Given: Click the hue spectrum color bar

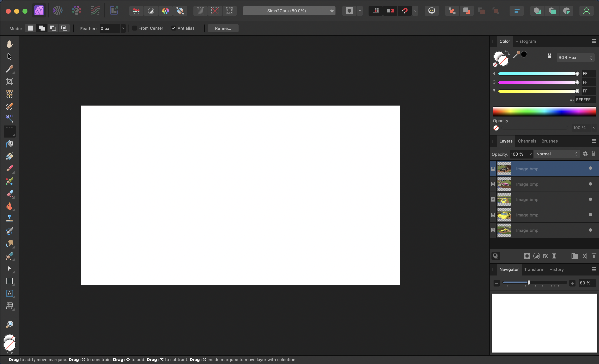Looking at the screenshot, I should [544, 111].
